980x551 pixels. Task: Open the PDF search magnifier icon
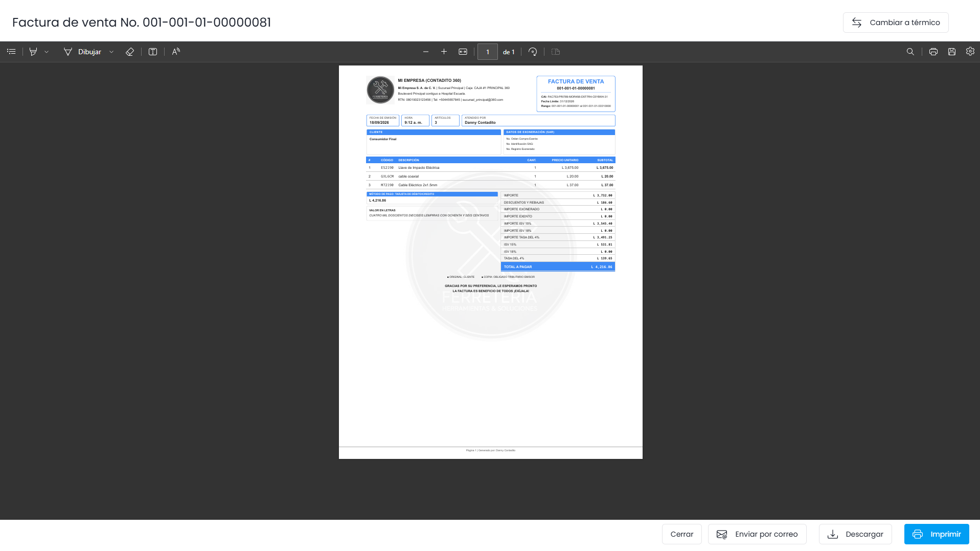pos(910,52)
